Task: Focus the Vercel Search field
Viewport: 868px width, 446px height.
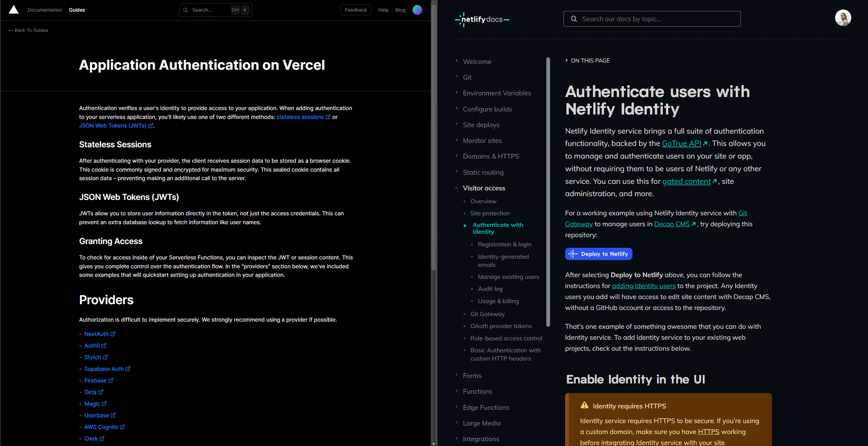Action: click(x=216, y=10)
